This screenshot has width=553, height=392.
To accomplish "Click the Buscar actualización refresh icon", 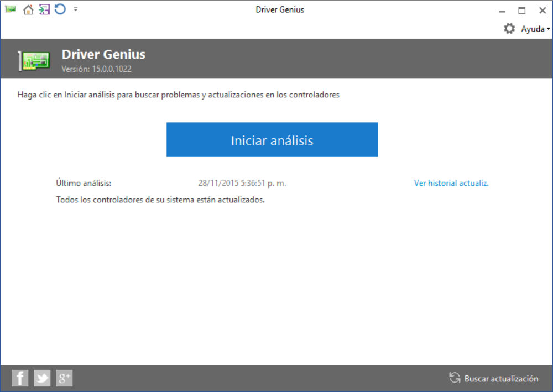I will coord(455,378).
